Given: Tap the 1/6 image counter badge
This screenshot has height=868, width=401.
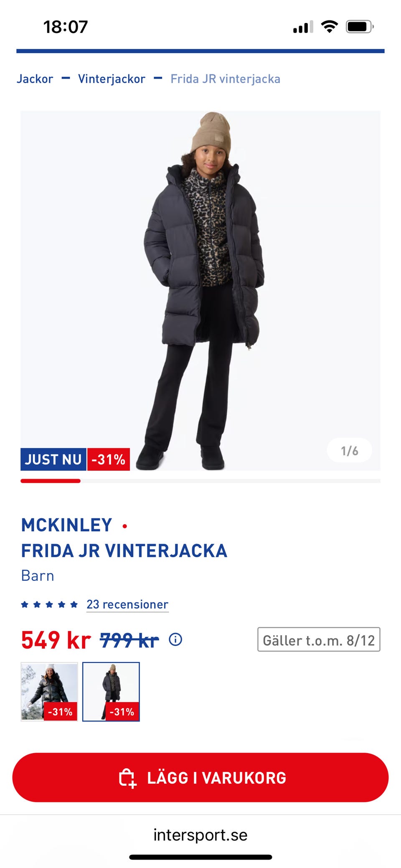Looking at the screenshot, I should coord(349,450).
